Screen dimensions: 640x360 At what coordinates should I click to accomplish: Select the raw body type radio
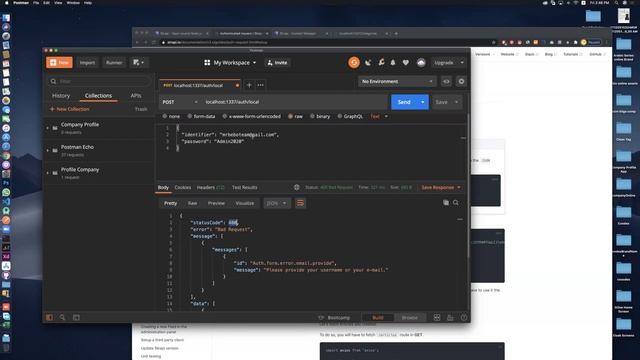[x=290, y=116]
